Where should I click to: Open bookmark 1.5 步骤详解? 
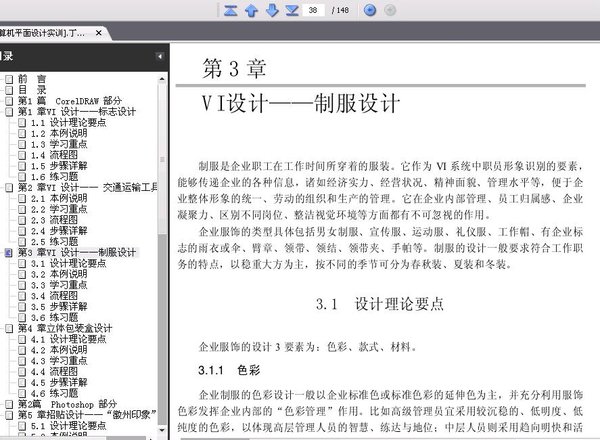coord(59,166)
